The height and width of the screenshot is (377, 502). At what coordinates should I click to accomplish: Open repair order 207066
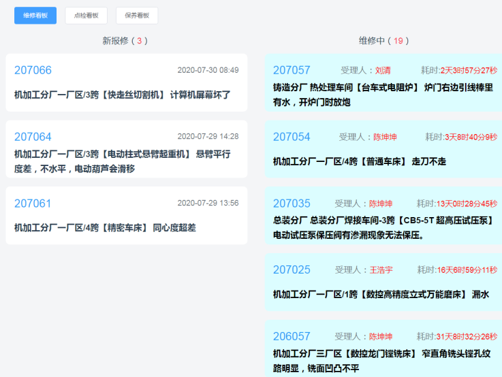pos(33,70)
